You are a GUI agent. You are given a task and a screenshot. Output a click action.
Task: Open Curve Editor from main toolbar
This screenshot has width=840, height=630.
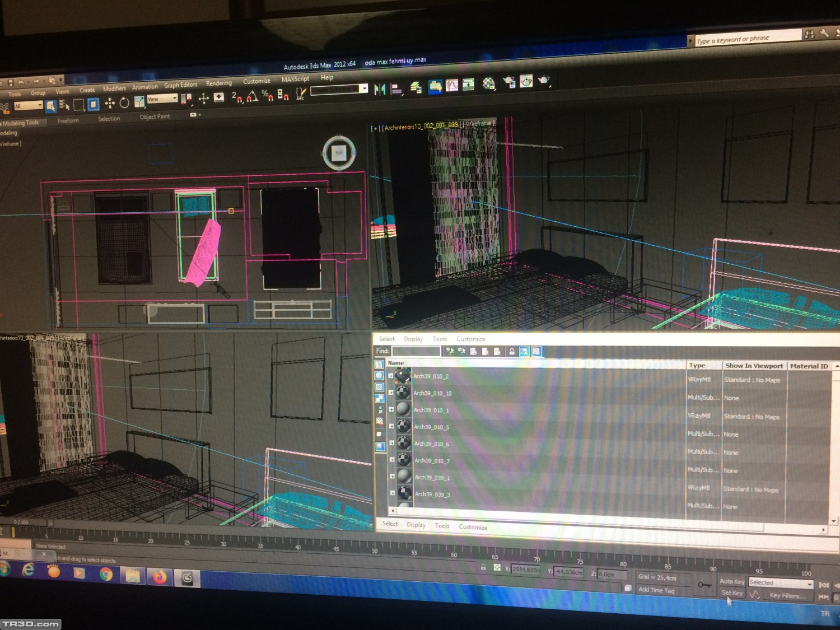coord(452,85)
